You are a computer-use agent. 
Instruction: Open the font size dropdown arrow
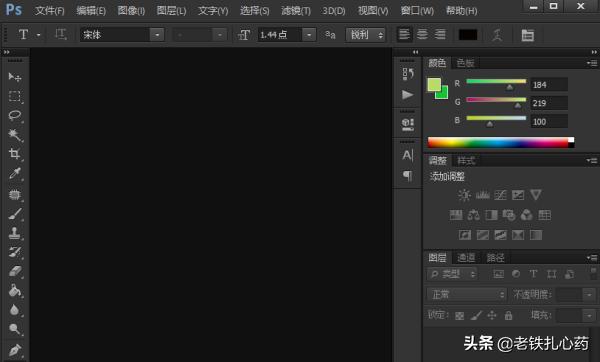point(309,35)
